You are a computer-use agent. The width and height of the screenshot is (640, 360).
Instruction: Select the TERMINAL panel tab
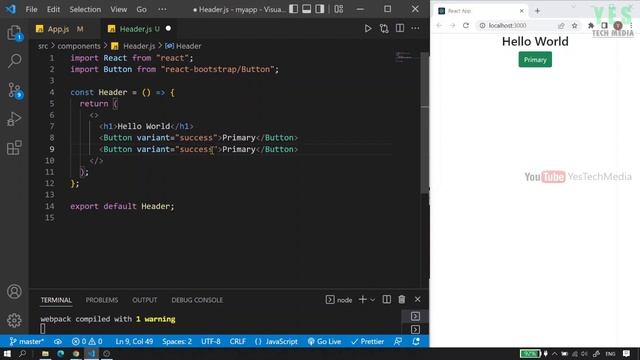click(x=56, y=300)
